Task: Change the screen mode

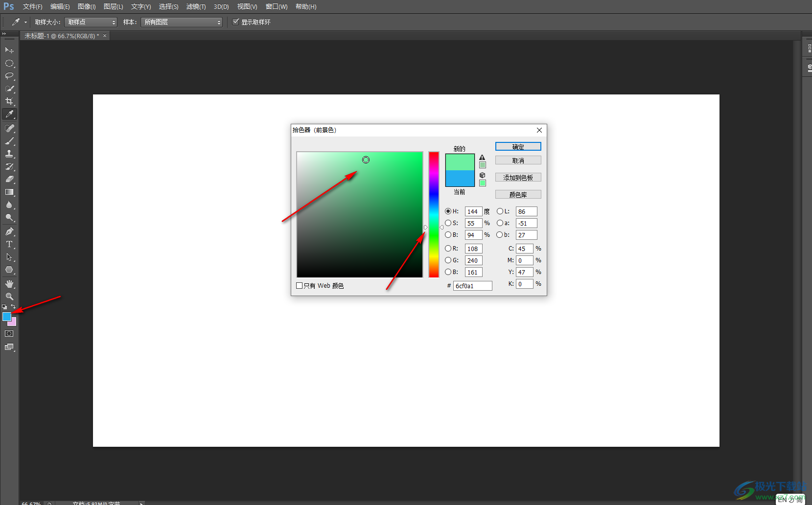Action: click(x=9, y=347)
